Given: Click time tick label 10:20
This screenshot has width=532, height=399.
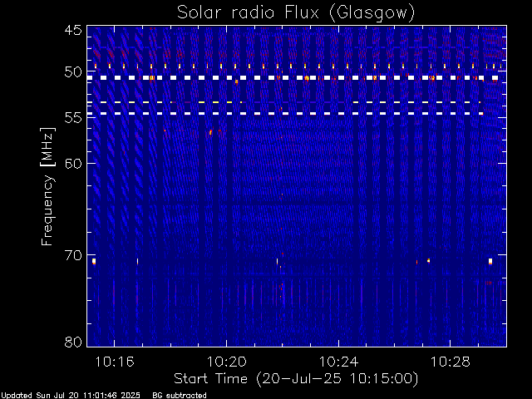Looking at the screenshot, I should 227,362.
